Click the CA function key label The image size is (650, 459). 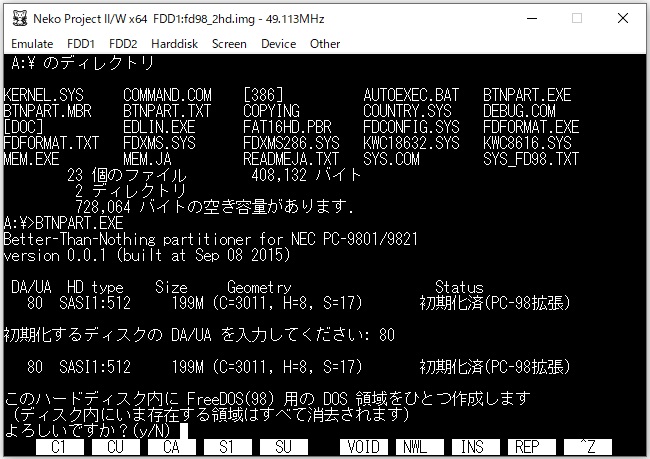tap(172, 447)
